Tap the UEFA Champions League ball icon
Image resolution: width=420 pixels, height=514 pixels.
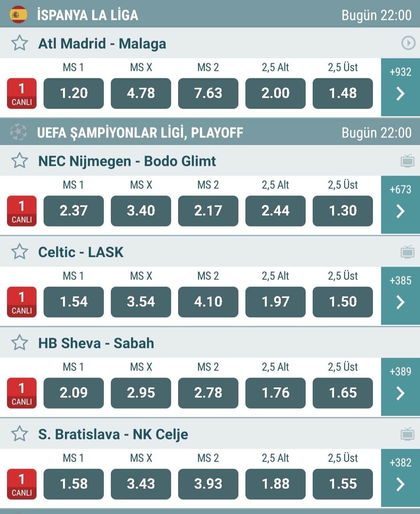18,132
